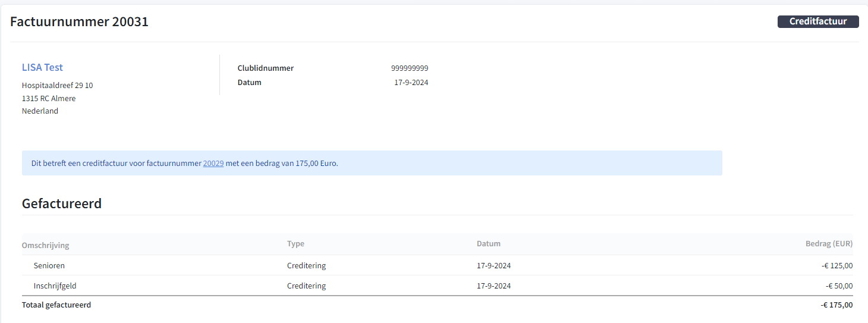Open linked invoice number 20029

click(213, 163)
